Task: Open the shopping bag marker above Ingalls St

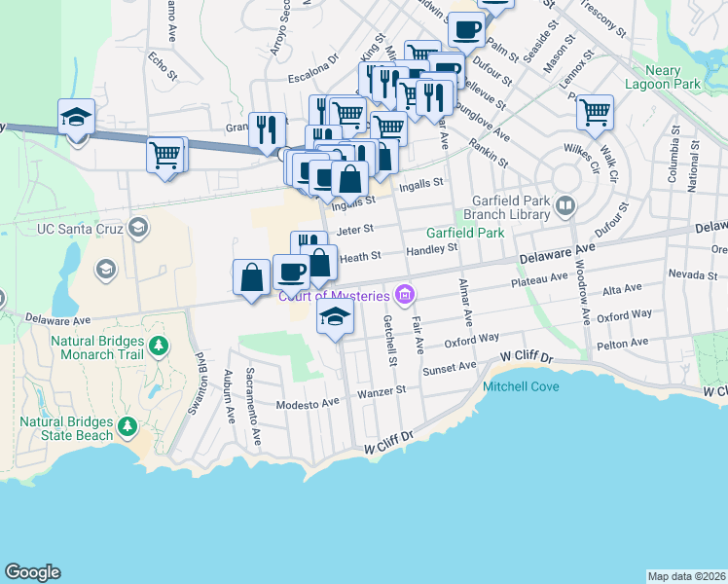Action: 350,180
